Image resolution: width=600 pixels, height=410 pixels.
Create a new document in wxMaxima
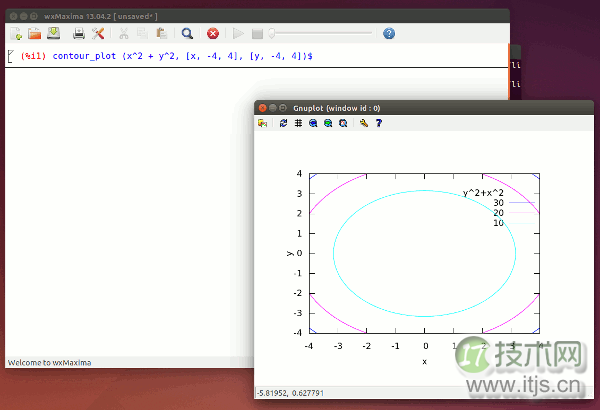16,34
